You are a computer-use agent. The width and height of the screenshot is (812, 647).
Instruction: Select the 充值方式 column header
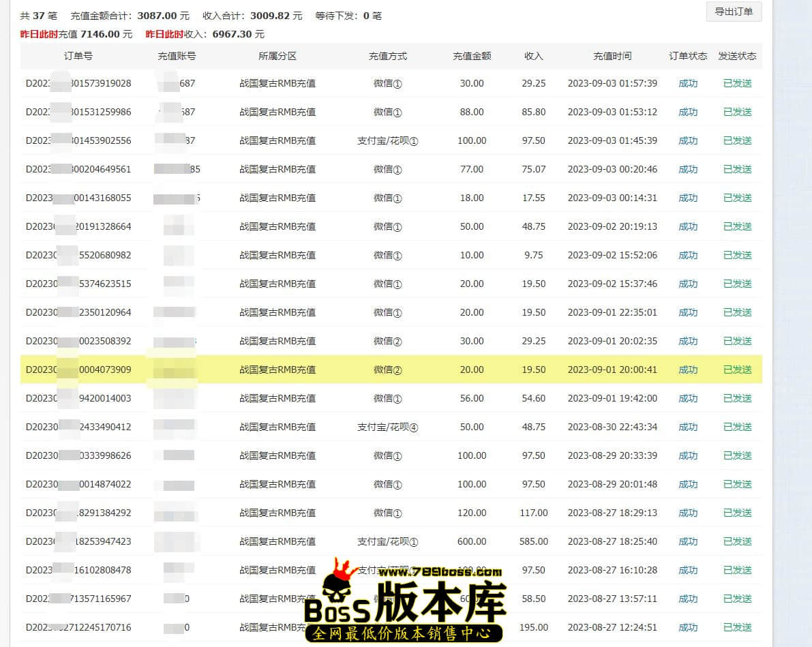pyautogui.click(x=387, y=56)
